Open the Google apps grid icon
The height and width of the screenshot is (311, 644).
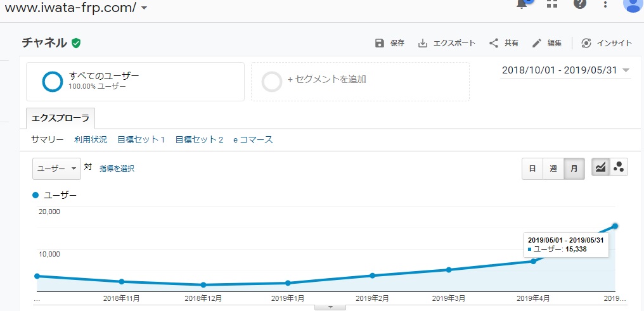click(552, 4)
